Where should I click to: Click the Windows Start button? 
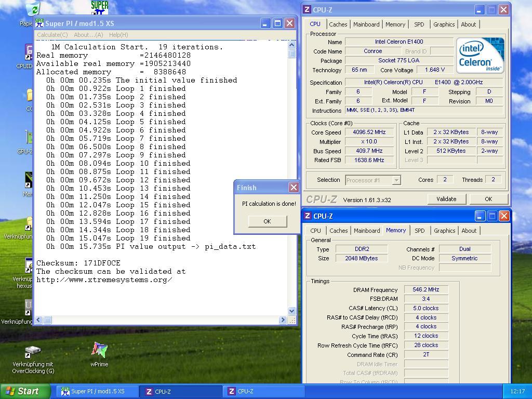[25, 391]
